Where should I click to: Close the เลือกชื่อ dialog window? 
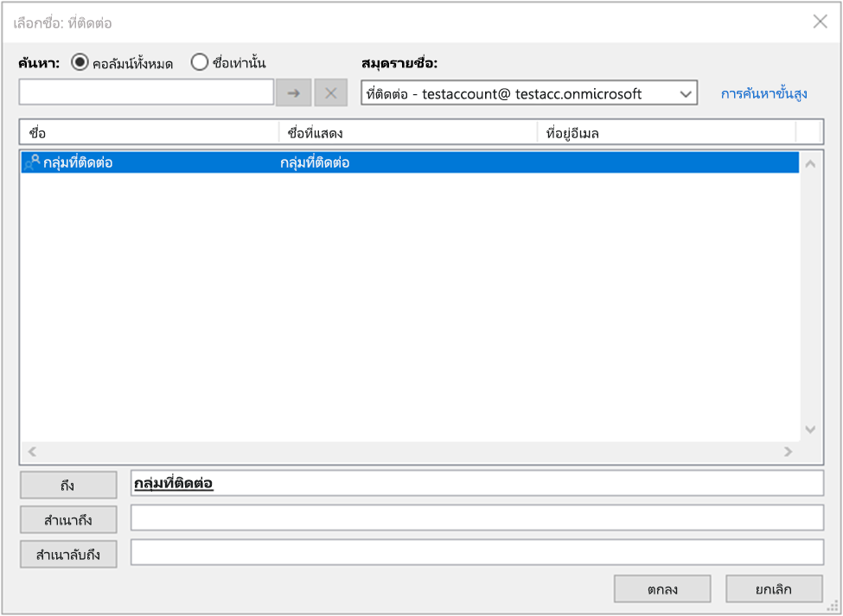click(820, 22)
